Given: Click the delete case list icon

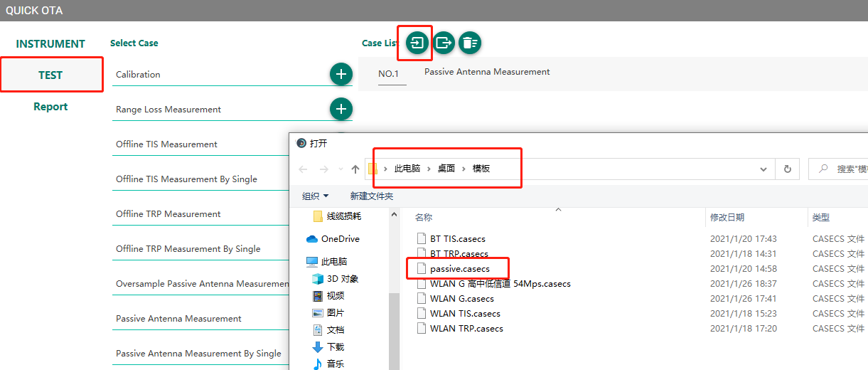Looking at the screenshot, I should (x=469, y=43).
